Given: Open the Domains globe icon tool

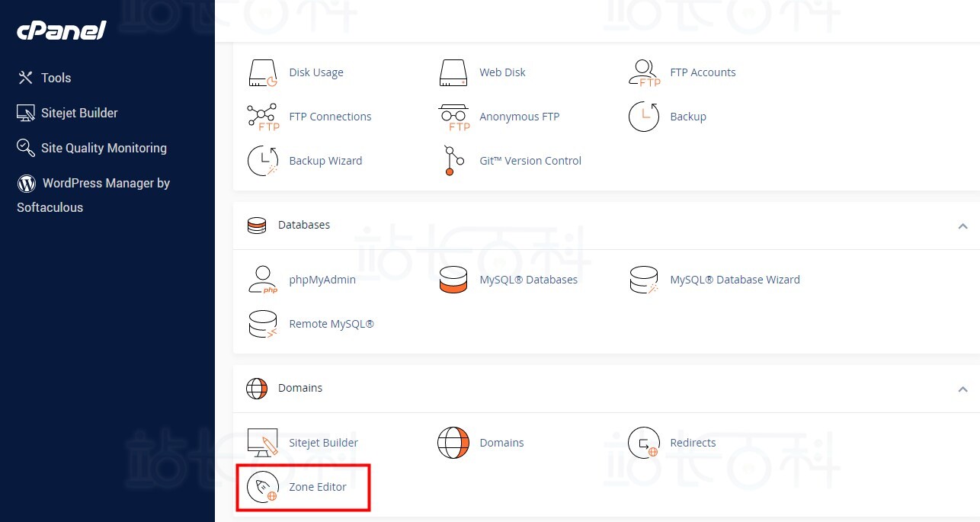Looking at the screenshot, I should [x=453, y=443].
